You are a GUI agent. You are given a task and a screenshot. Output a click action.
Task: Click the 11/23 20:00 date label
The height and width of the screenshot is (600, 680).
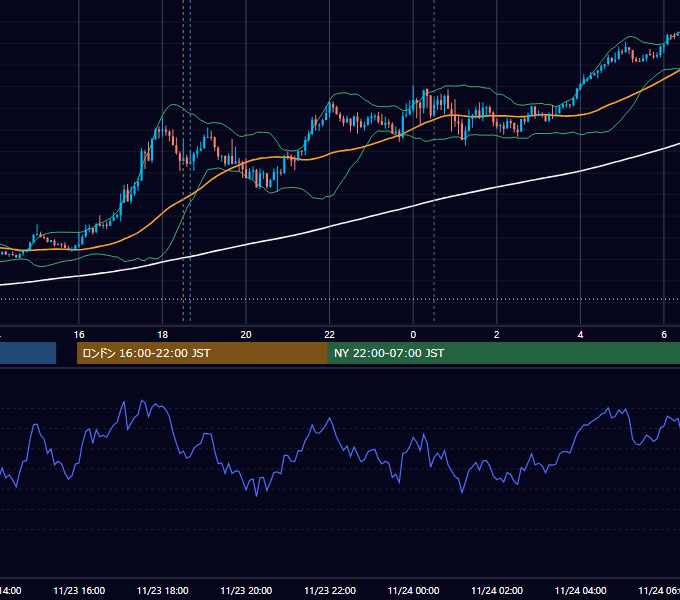[246, 591]
